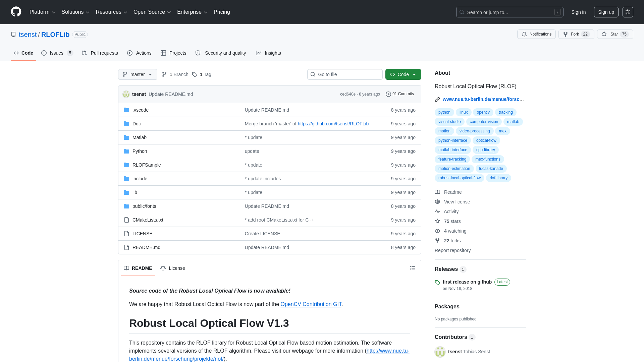This screenshot has height=362, width=644.
Task: Open the OpenCV Contribution GIT link
Action: pyautogui.click(x=311, y=304)
